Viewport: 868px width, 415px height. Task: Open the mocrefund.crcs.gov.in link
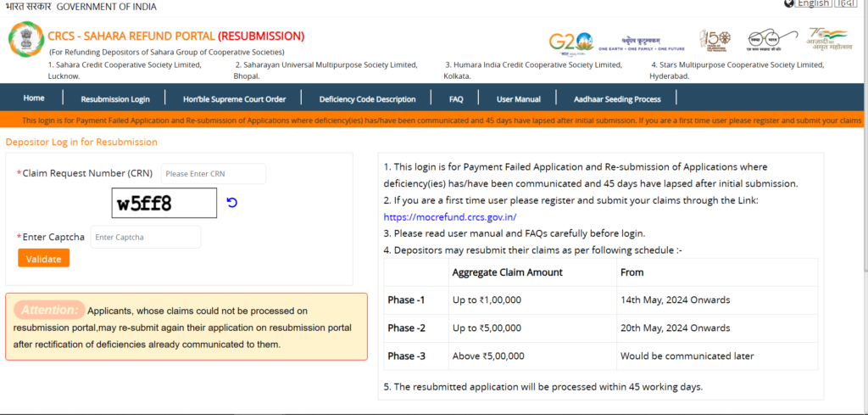click(x=450, y=216)
